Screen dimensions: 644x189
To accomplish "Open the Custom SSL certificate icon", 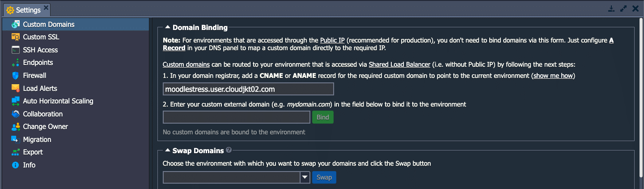I will pos(16,37).
